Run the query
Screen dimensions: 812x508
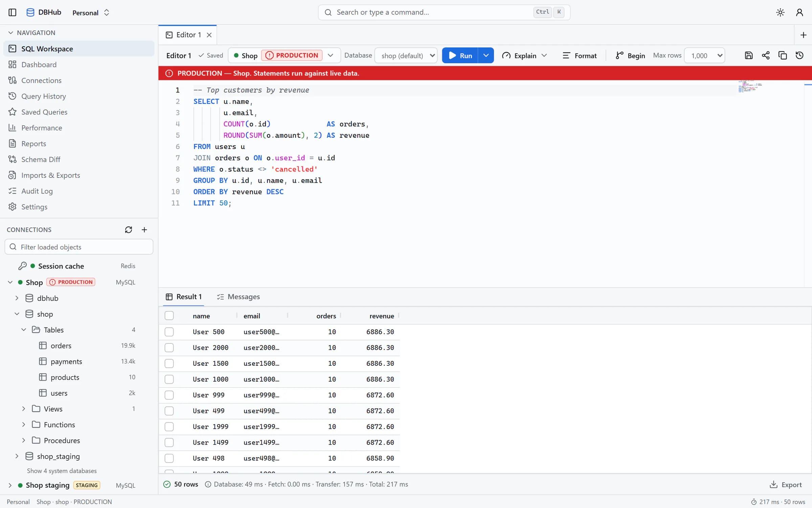coord(460,56)
